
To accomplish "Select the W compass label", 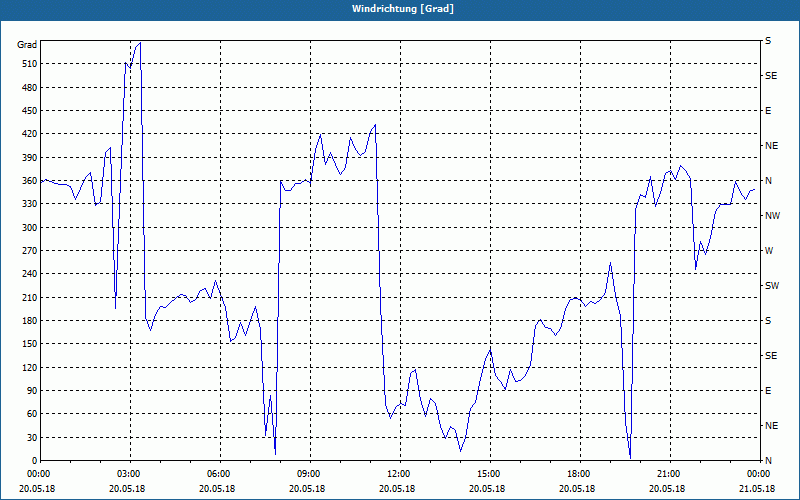I will pyautogui.click(x=769, y=251).
